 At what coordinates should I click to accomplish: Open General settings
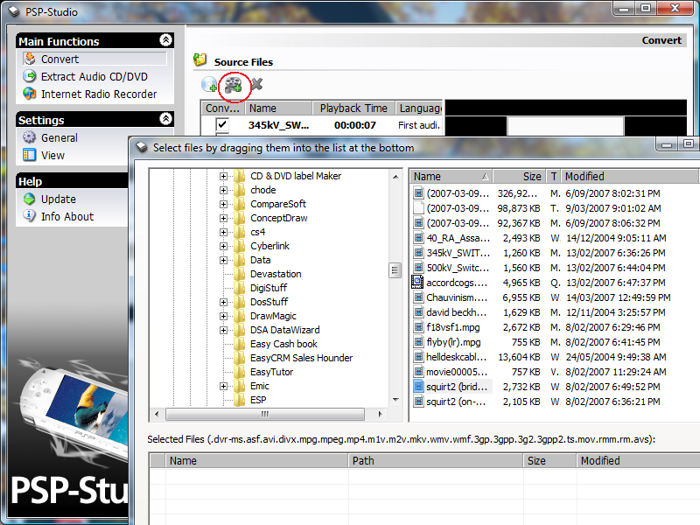pos(59,138)
